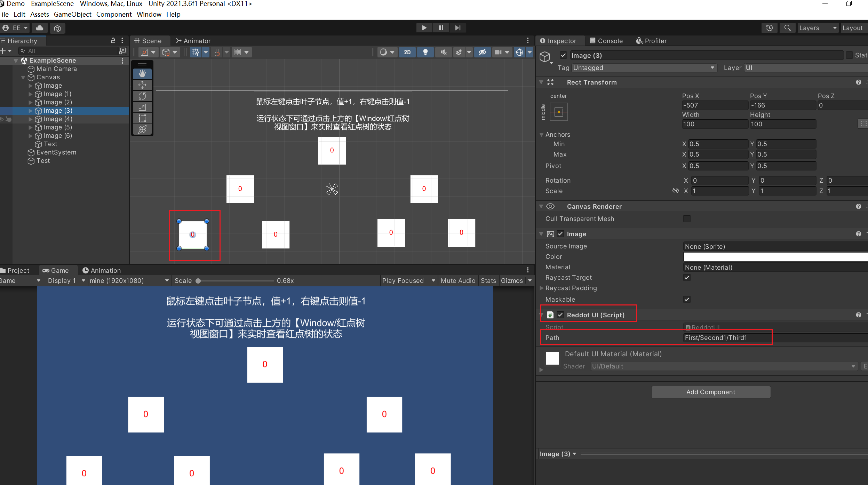Click the Add Component button
Viewport: 868px width, 485px height.
coord(711,392)
